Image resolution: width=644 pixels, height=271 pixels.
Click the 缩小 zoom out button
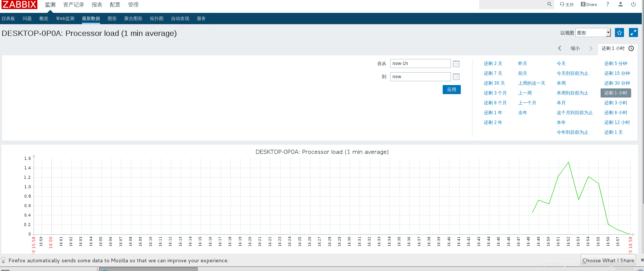(575, 48)
